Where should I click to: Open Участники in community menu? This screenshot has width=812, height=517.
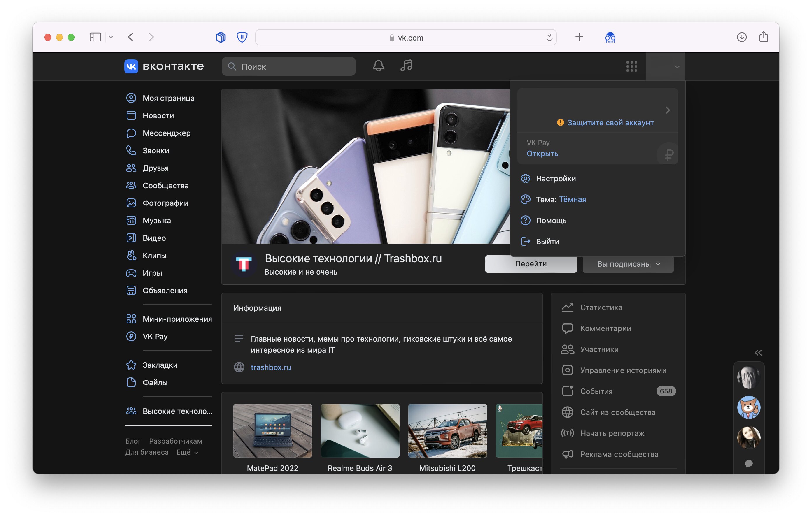[618, 349]
